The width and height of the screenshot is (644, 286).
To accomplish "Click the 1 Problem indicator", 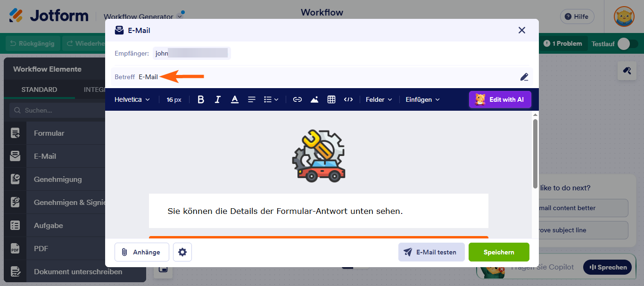I will [x=563, y=43].
